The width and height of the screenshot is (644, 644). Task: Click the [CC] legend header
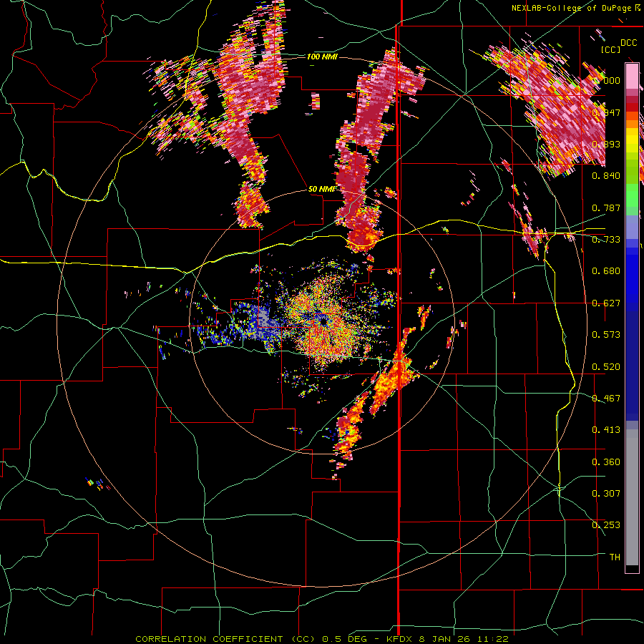click(610, 49)
